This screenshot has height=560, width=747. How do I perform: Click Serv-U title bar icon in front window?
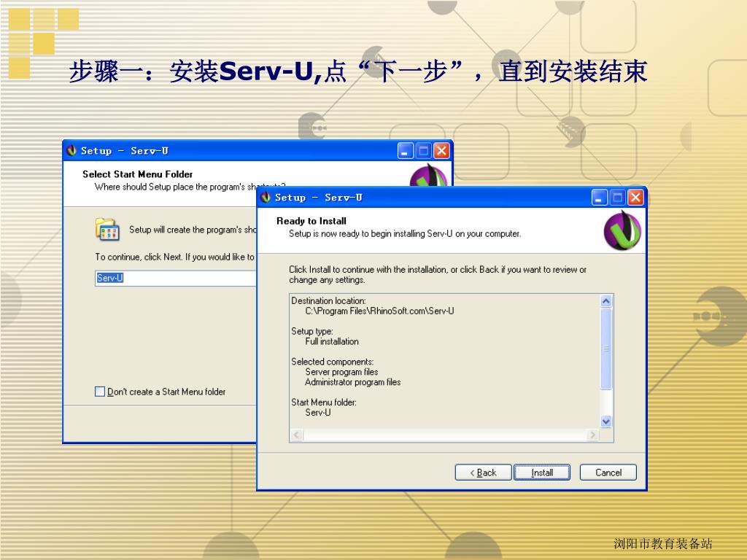pos(266,197)
